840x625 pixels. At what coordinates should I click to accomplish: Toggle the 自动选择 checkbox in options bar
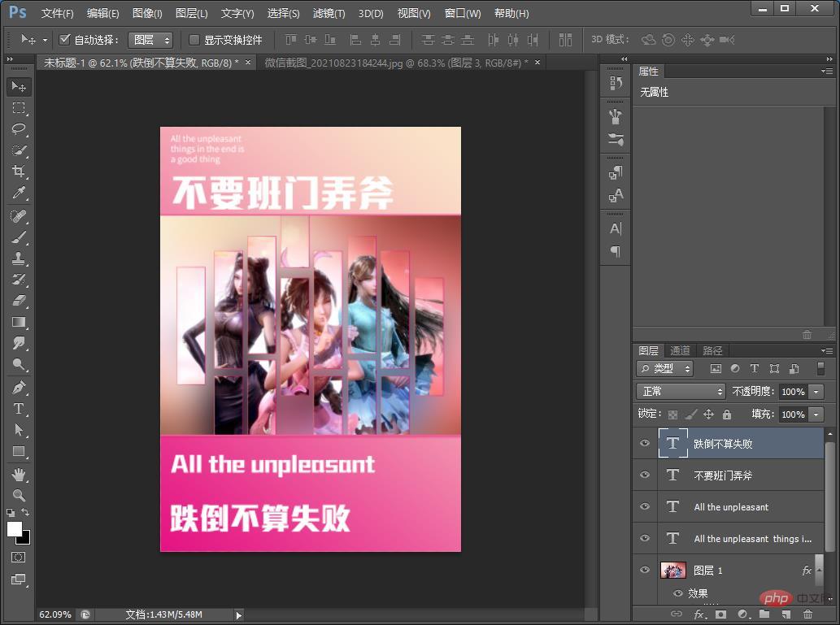pos(65,39)
